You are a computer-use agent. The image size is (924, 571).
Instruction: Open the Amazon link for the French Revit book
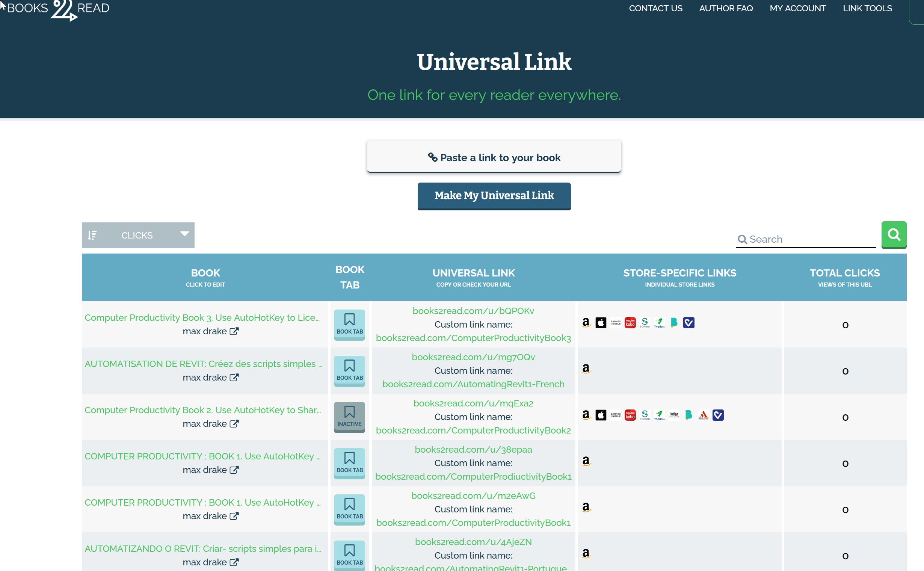coord(586,369)
